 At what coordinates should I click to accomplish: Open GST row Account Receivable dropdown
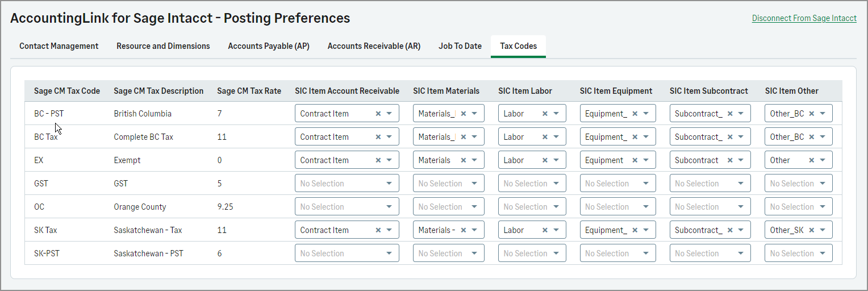(x=347, y=184)
